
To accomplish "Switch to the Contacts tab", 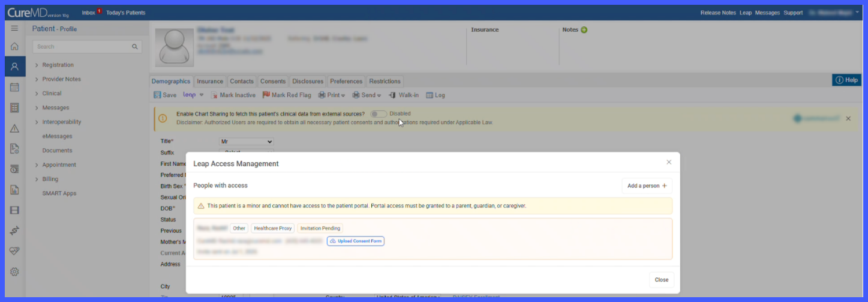I will click(x=242, y=81).
